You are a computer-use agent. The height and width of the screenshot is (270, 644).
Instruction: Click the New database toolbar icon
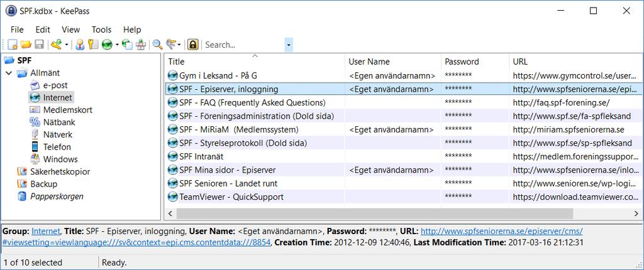tap(13, 45)
